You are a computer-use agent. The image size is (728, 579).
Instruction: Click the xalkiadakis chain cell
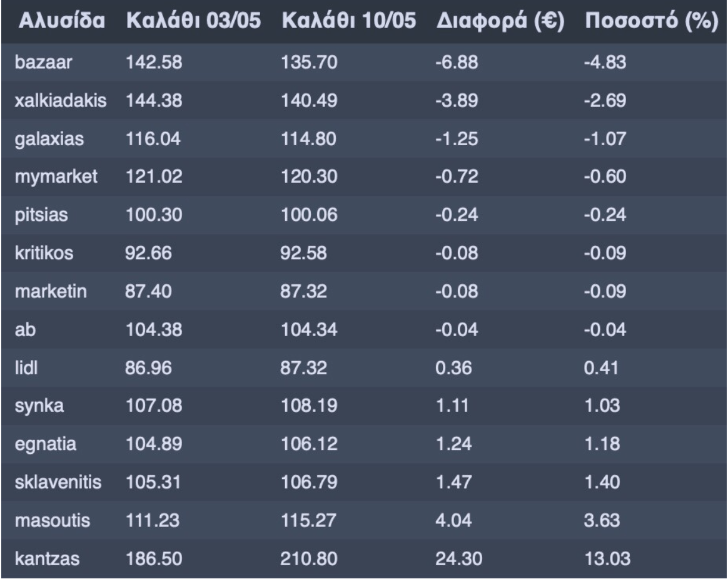61,100
